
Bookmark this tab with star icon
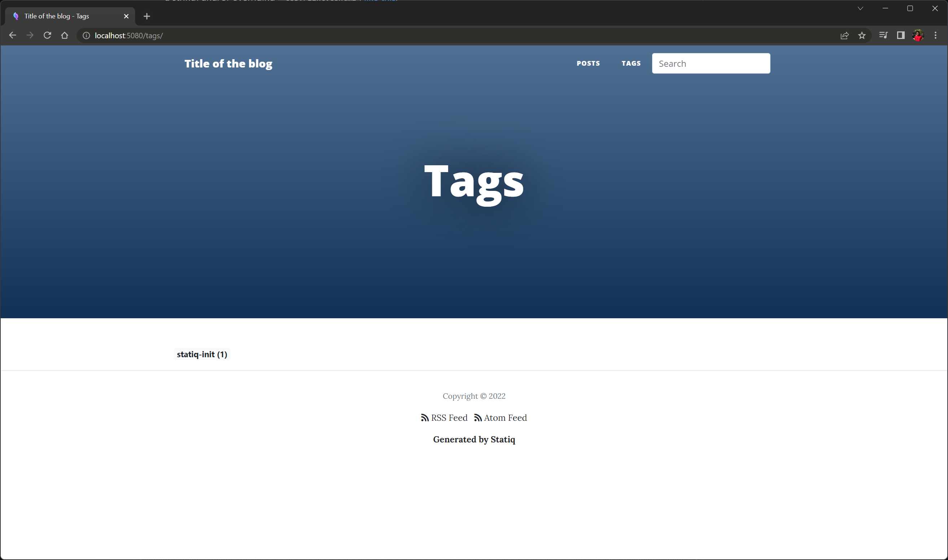tap(862, 35)
